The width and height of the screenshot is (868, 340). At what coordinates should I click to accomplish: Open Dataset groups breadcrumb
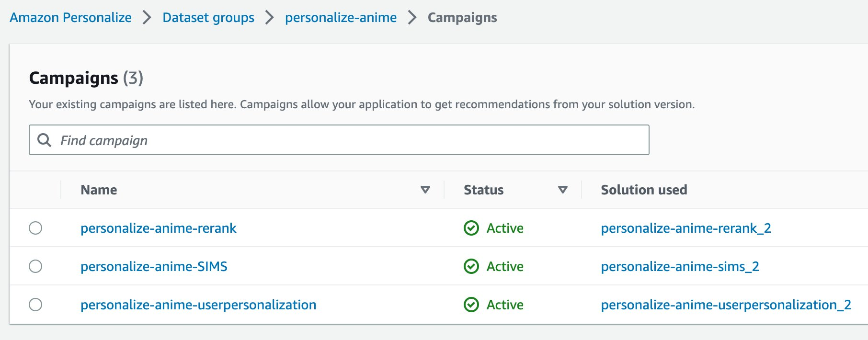click(x=208, y=18)
